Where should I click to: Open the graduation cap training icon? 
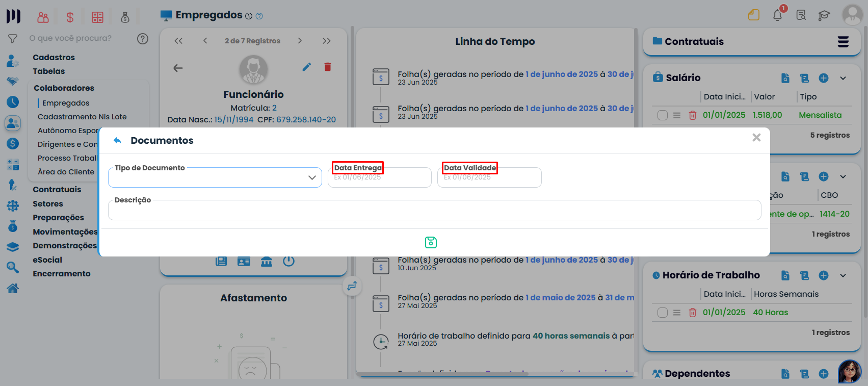click(x=824, y=15)
